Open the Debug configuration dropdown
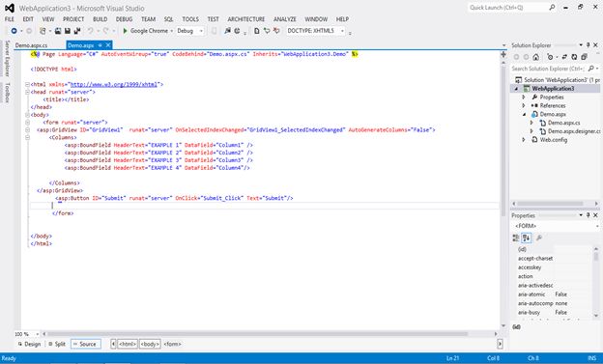 (189, 31)
